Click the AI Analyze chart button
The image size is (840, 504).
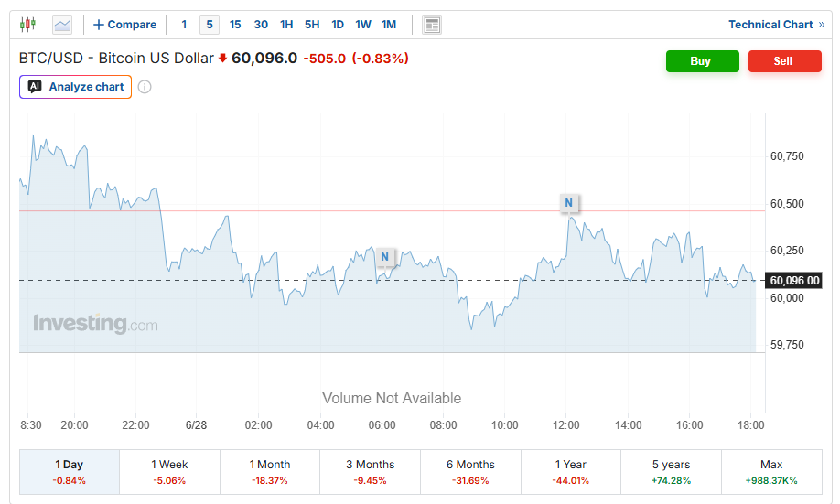(x=76, y=87)
